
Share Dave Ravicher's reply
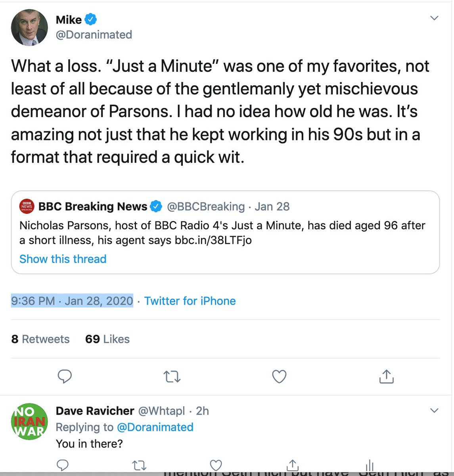[x=292, y=465]
